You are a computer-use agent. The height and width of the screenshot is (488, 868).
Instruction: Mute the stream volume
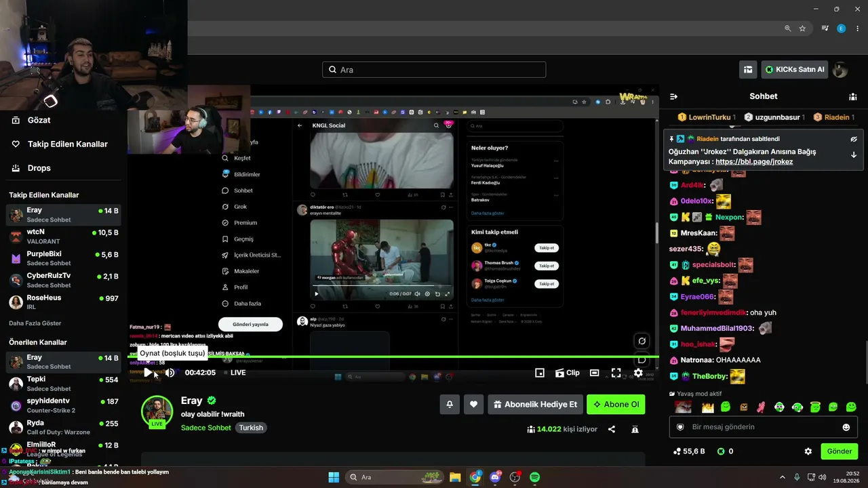[x=170, y=373]
